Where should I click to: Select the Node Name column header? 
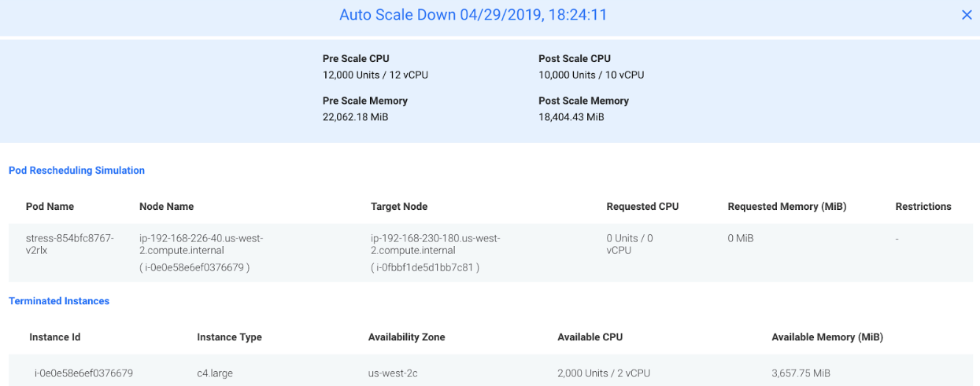click(166, 207)
